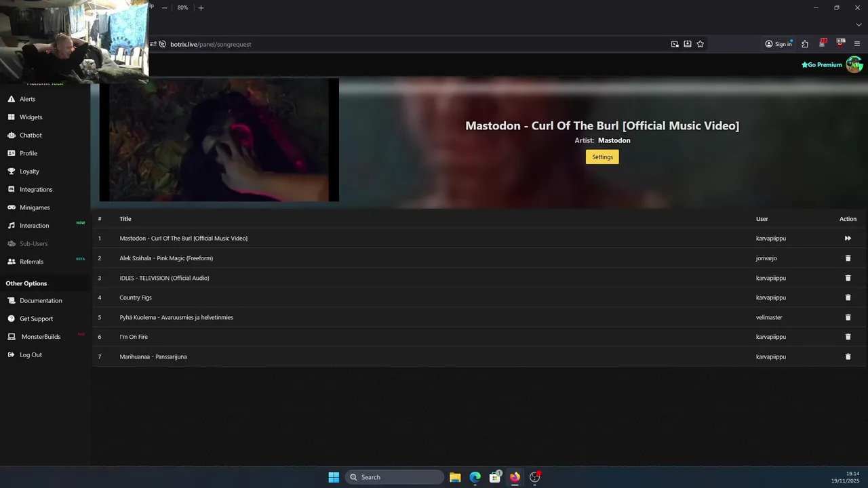Open the Loyalty section
Screen dimensions: 868x488
point(29,171)
